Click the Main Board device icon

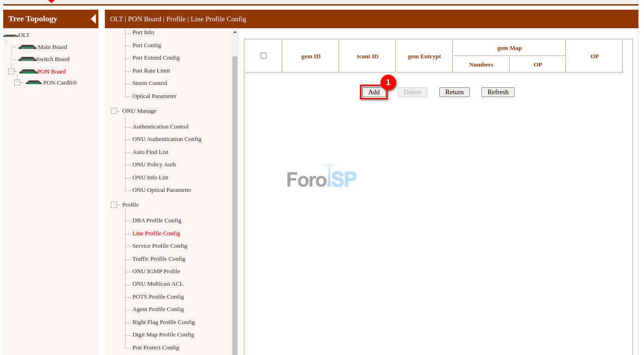[x=27, y=47]
